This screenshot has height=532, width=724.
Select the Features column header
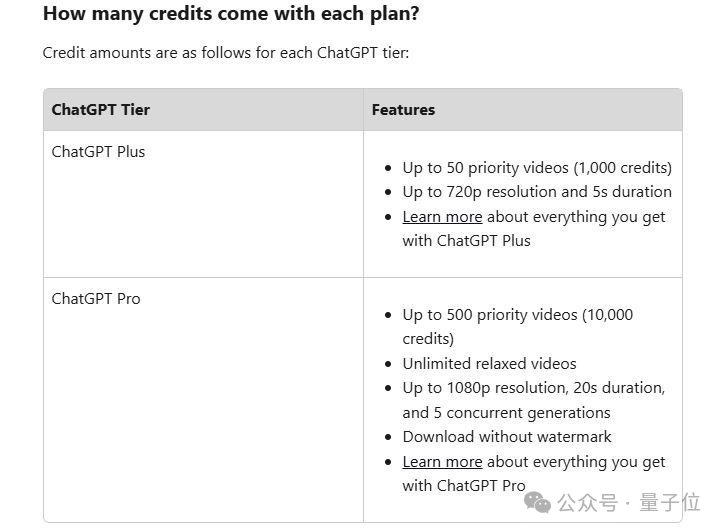pos(403,109)
